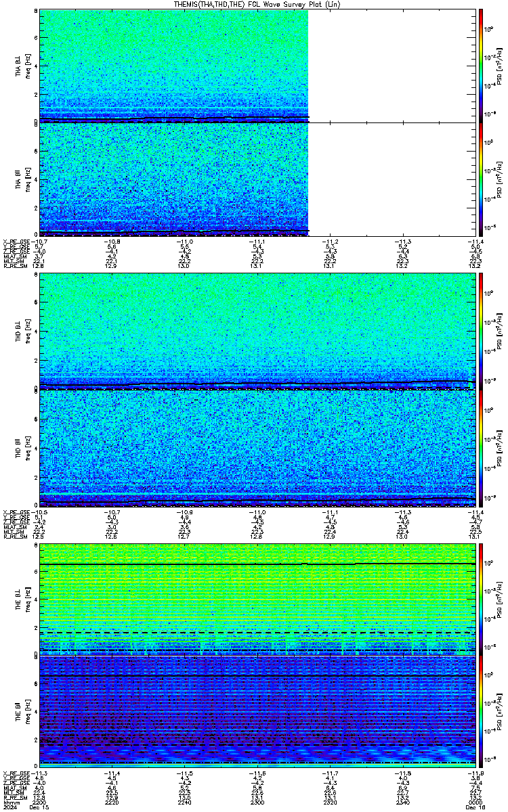The image size is (508, 812).
Task: Click the X_RE_GSE value -11.3 under THE
Action: pyautogui.click(x=39, y=772)
